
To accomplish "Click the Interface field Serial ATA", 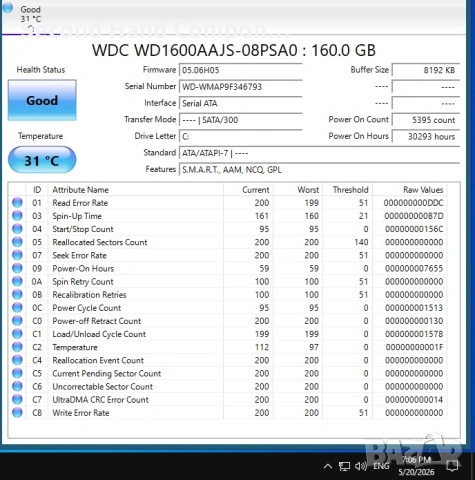I will click(x=241, y=103).
